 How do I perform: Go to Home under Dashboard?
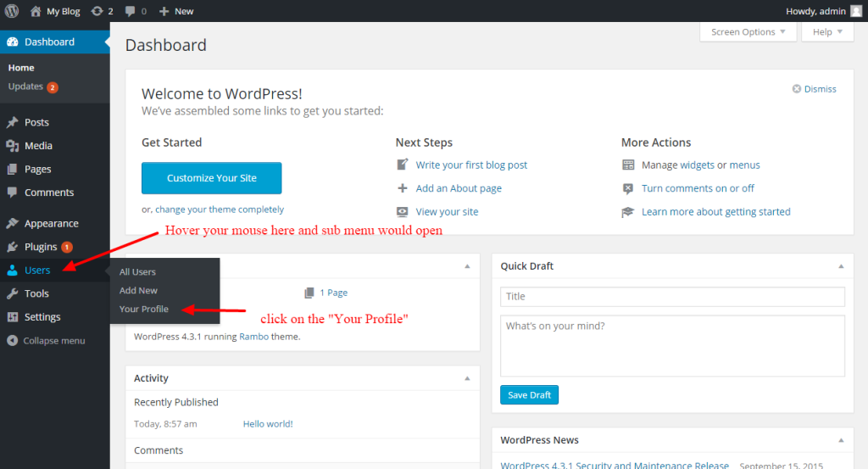(21, 68)
